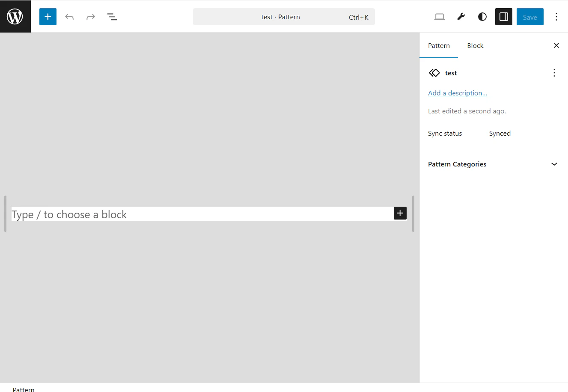Viewport: 568px width, 392px height.
Task: Click the right canvas resize handle
Action: [x=413, y=214]
